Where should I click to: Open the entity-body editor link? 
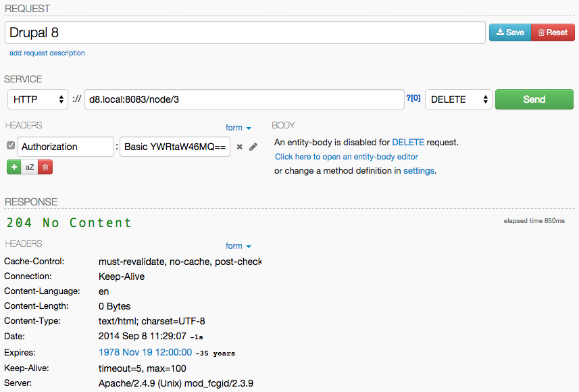(346, 157)
